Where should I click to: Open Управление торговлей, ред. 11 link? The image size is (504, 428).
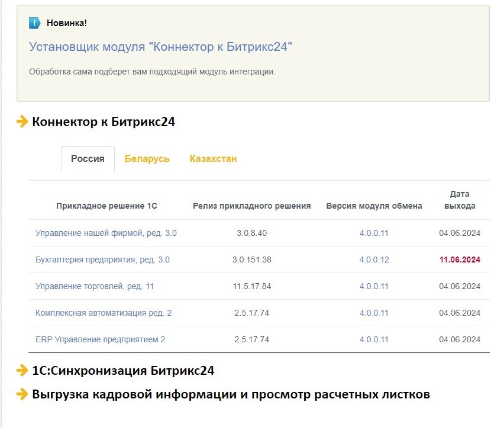(x=95, y=286)
